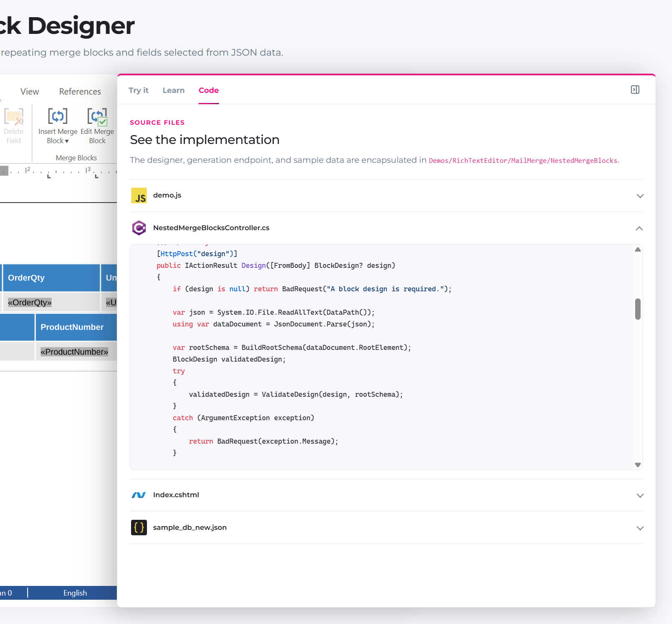Click the OrderQty table header cell

(51, 278)
